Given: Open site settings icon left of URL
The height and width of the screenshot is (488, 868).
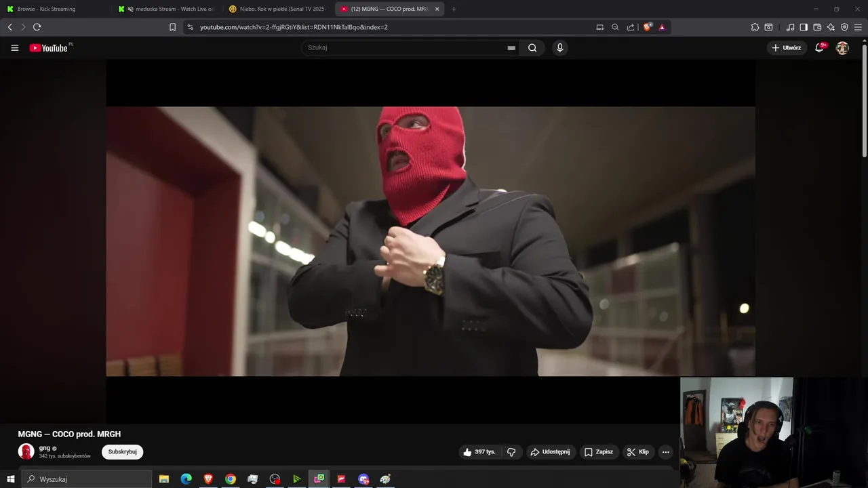Looking at the screenshot, I should (x=190, y=27).
